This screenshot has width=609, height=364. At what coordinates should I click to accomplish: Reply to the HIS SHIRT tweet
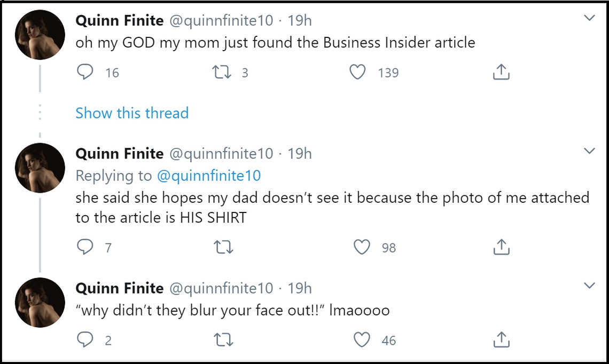[85, 247]
